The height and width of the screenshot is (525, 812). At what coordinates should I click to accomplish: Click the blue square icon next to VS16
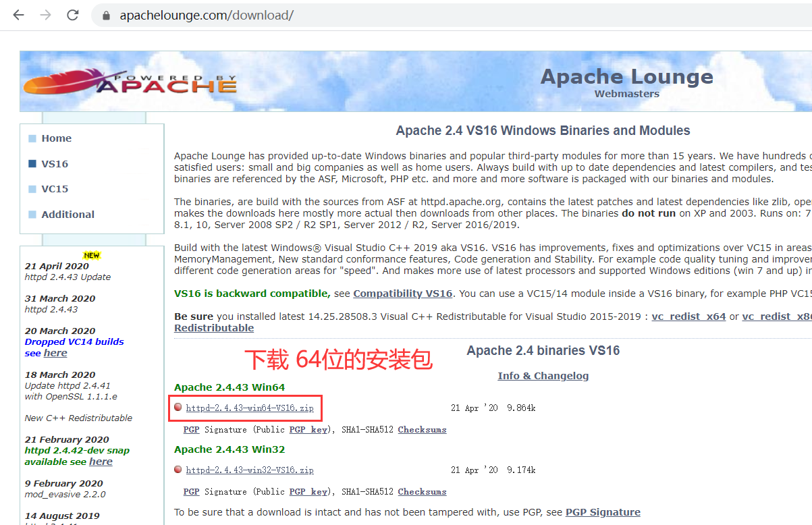(33, 163)
